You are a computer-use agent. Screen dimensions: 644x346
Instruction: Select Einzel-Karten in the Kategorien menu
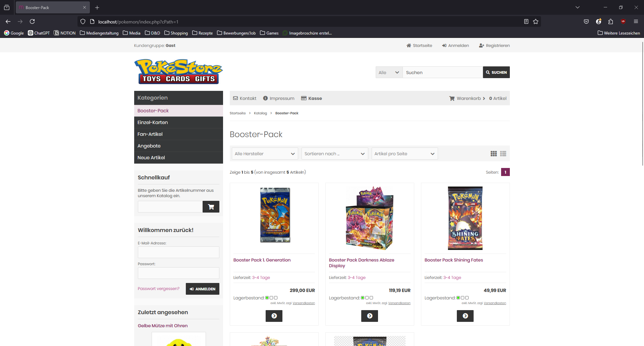153,122
